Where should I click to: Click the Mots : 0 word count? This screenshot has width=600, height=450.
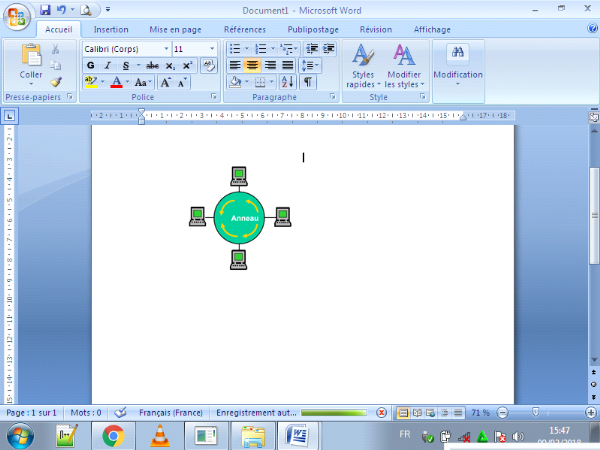click(x=86, y=412)
